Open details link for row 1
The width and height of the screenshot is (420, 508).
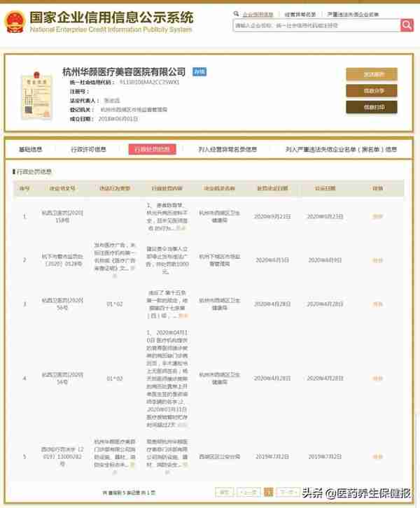(377, 216)
